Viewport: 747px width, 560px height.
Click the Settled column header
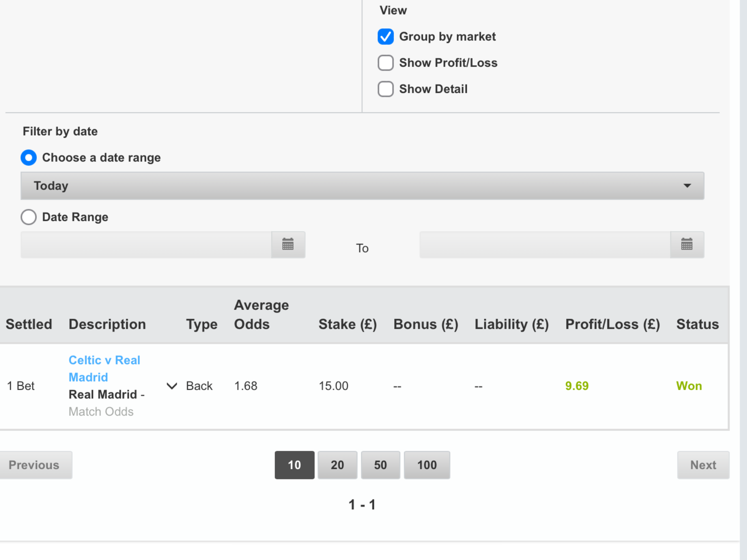(x=29, y=324)
